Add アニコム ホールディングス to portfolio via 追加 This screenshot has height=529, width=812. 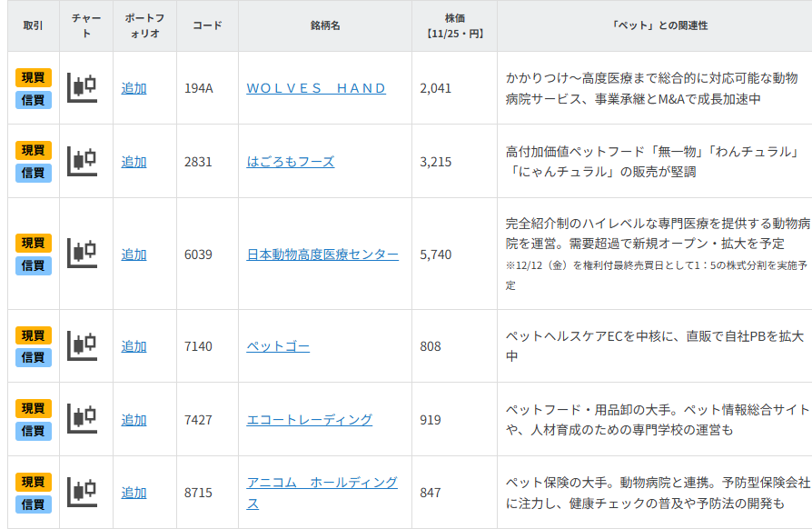coord(134,494)
